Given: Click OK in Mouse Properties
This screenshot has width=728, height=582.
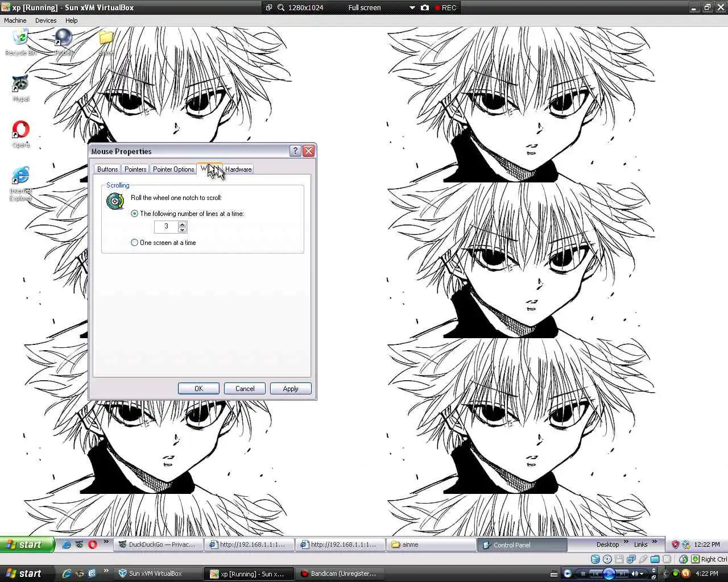Looking at the screenshot, I should tap(198, 389).
